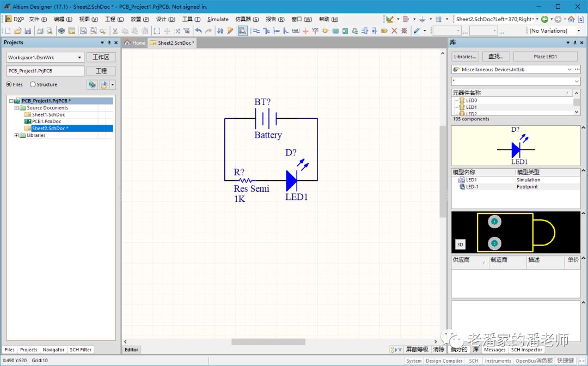Click the Place LED1 button
Viewport: 588px width, 366px height.
click(545, 57)
